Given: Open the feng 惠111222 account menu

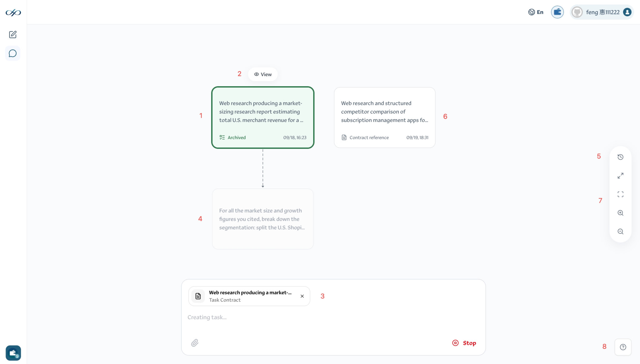Looking at the screenshot, I should pos(602,12).
